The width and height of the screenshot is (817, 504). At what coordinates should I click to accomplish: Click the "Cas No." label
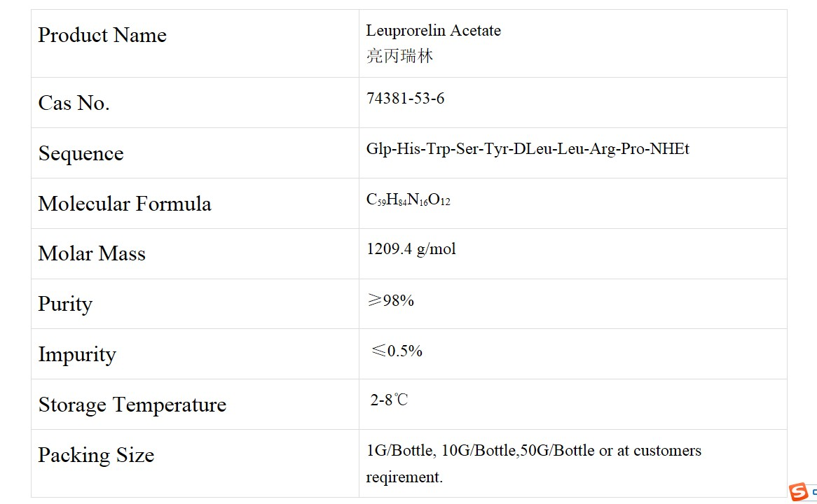(x=74, y=103)
